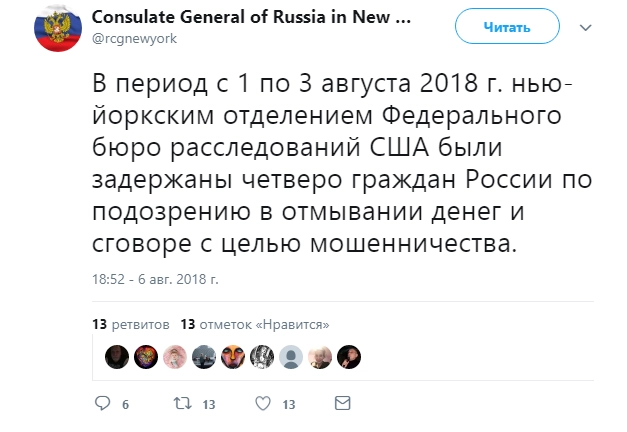Click the default grey silhouette liker avatar

[290, 356]
